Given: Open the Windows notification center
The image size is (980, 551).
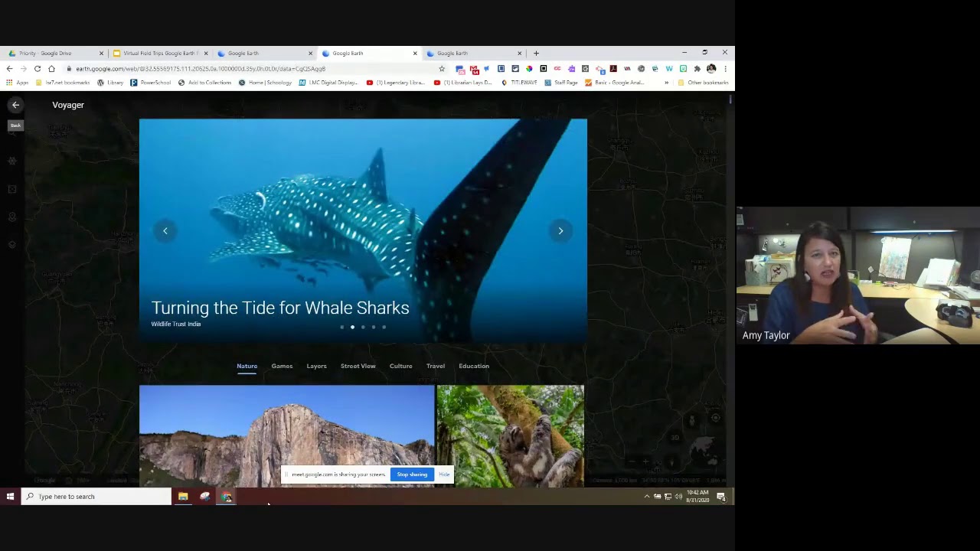Looking at the screenshot, I should [x=721, y=497].
